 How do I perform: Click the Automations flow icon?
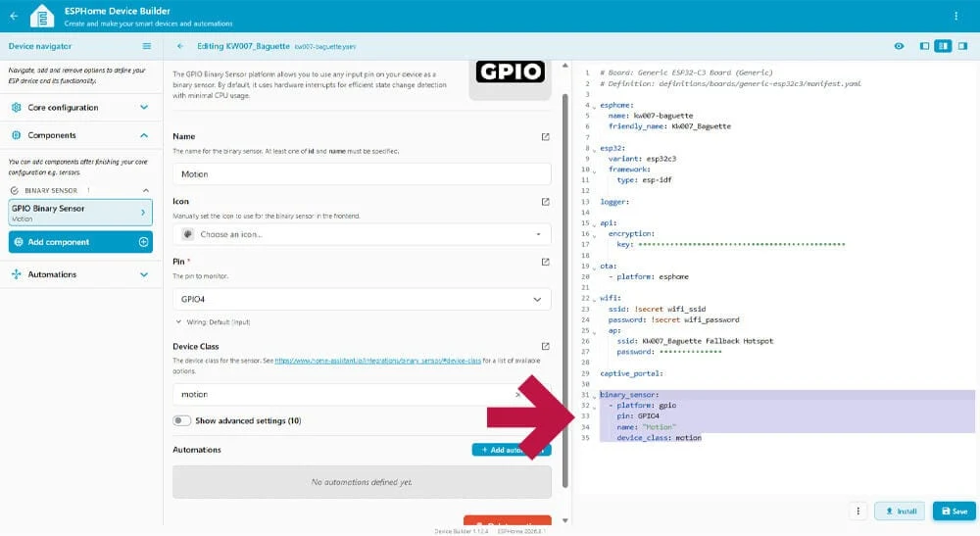pyautogui.click(x=17, y=274)
